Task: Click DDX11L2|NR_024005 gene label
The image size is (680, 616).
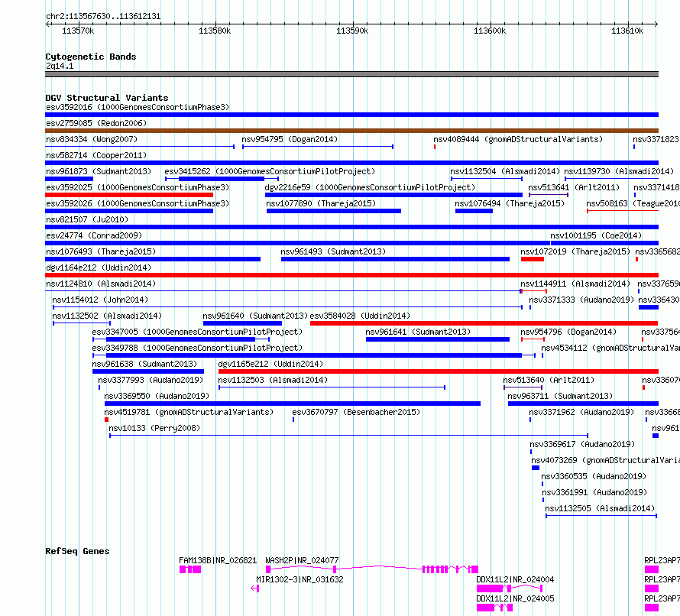Action: point(515,598)
